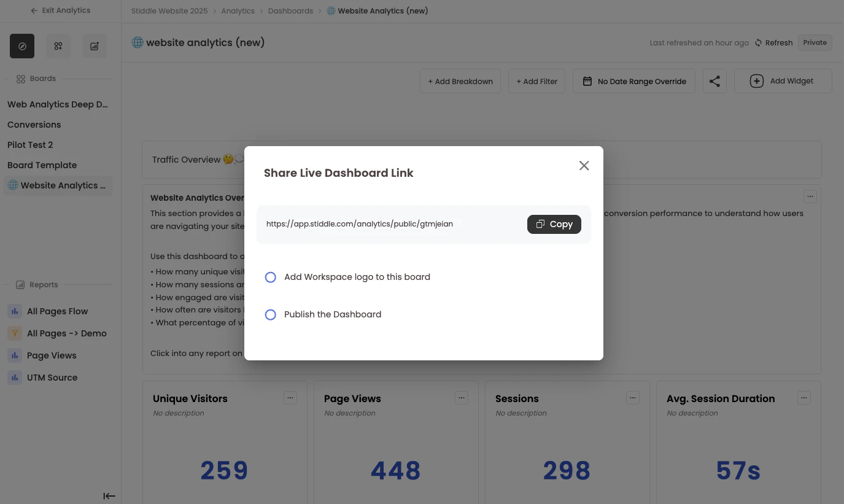The image size is (844, 504).
Task: Click the Refresh text link
Action: click(x=779, y=43)
